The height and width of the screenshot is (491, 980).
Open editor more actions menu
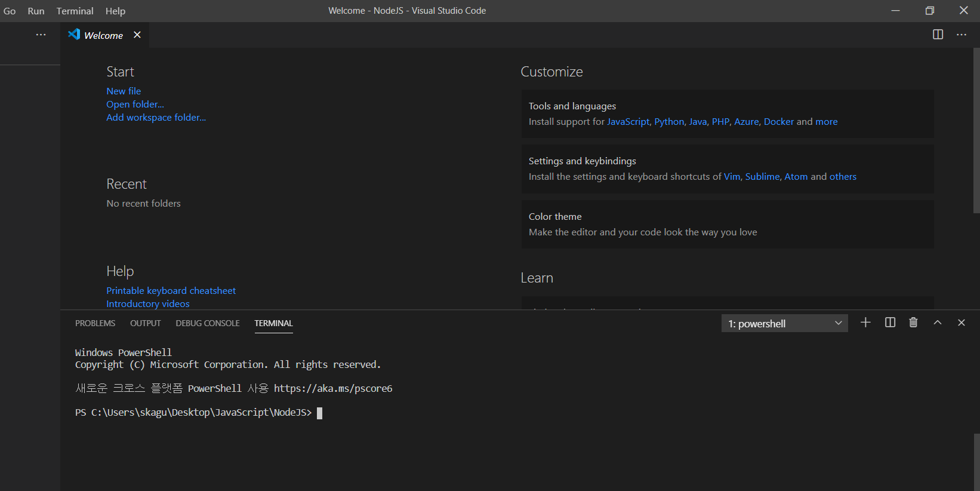tap(961, 35)
